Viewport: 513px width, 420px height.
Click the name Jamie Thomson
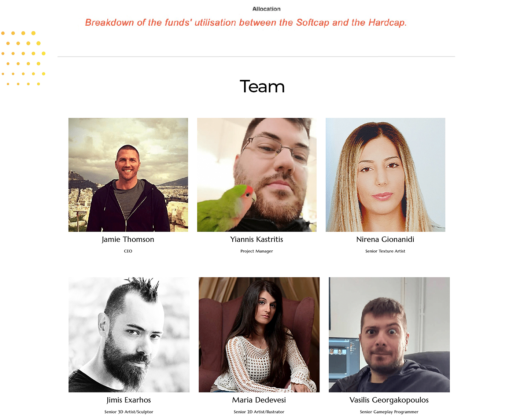[x=128, y=239]
